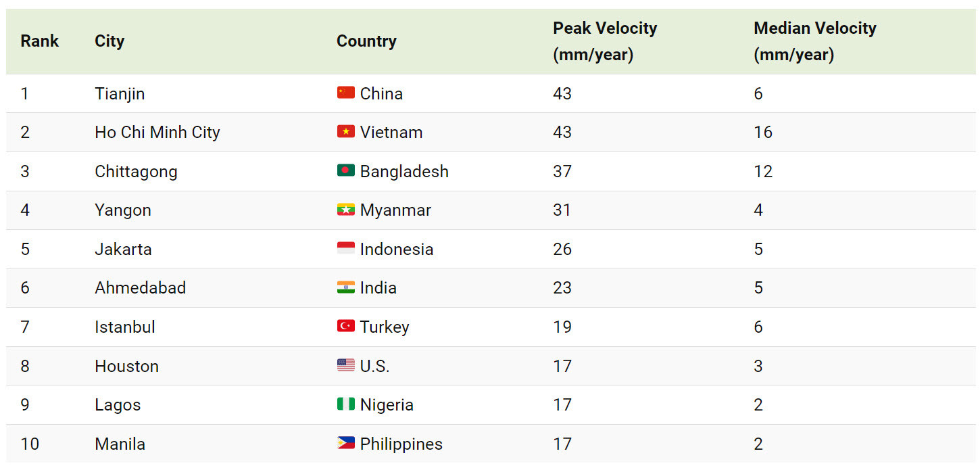Click the Vietnam flag icon

pyautogui.click(x=345, y=131)
